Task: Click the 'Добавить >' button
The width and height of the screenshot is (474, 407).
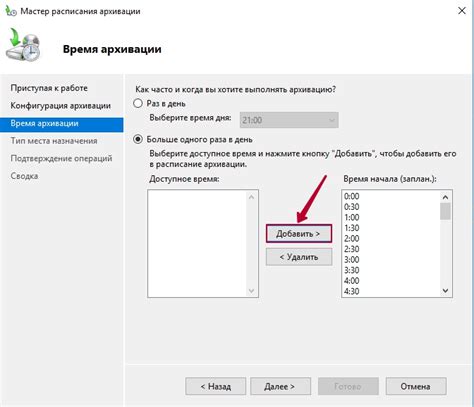Action: [299, 234]
